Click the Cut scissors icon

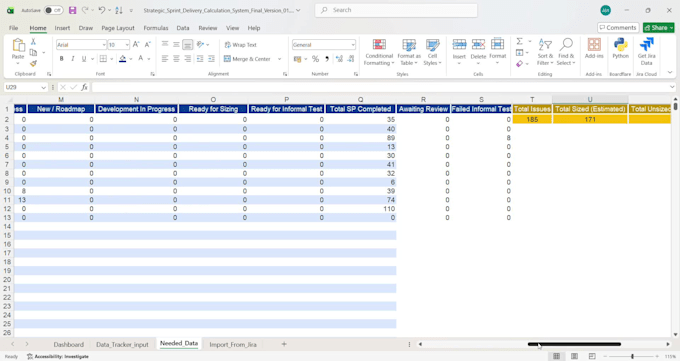pos(33,42)
